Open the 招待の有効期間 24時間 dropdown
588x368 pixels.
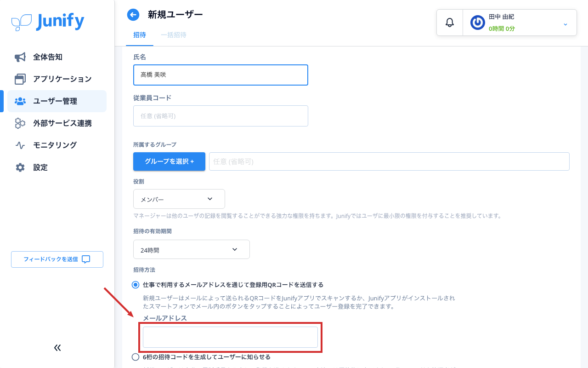(x=192, y=249)
